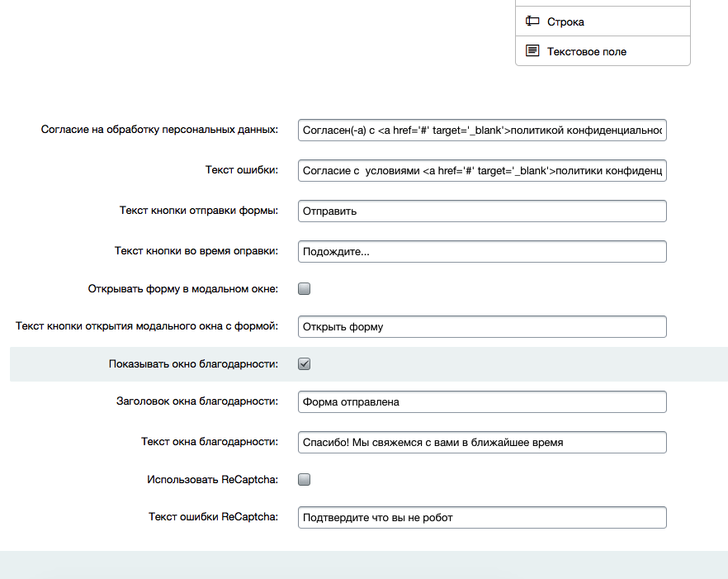Viewport: 728px width, 579px height.
Task: Focus the Спасибо! Мы свяжемся thank-you text field
Action: pyautogui.click(x=482, y=442)
